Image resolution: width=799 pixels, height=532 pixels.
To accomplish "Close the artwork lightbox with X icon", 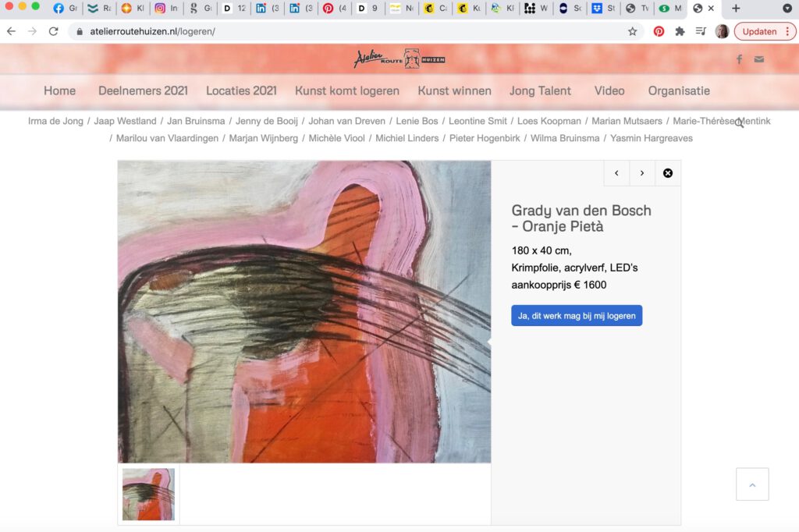I will click(668, 173).
